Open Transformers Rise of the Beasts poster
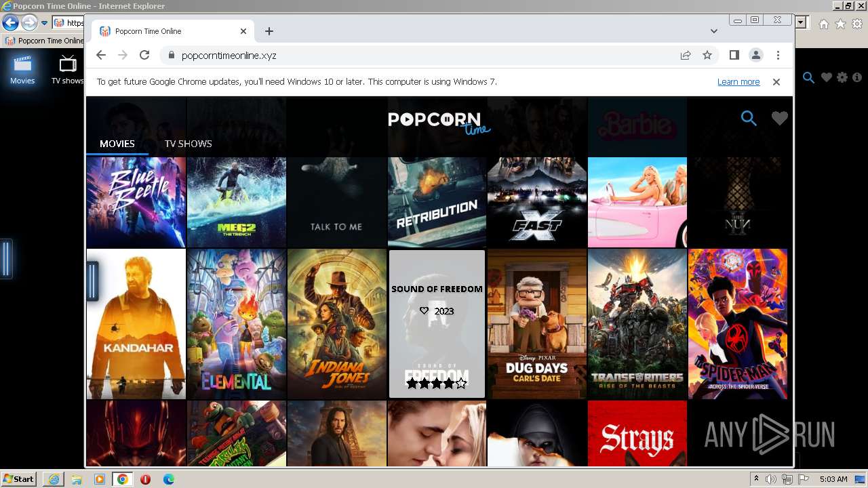The width and height of the screenshot is (868, 488). tap(637, 324)
